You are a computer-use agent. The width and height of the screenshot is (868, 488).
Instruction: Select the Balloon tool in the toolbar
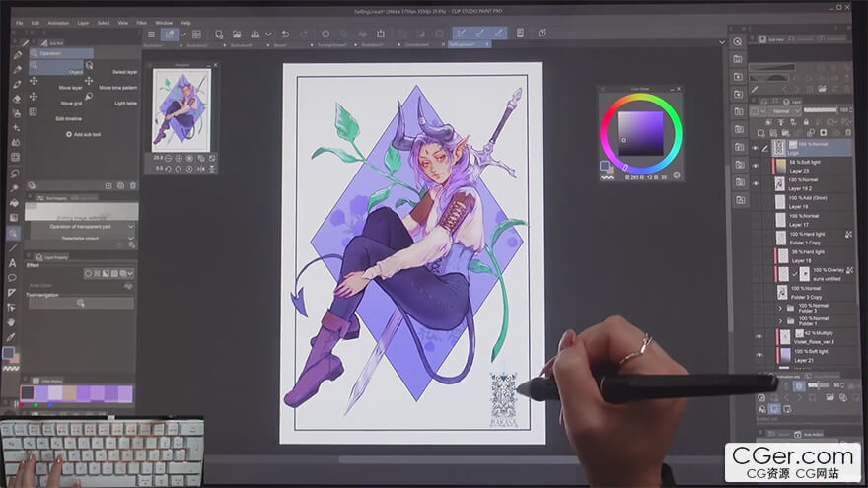13,278
